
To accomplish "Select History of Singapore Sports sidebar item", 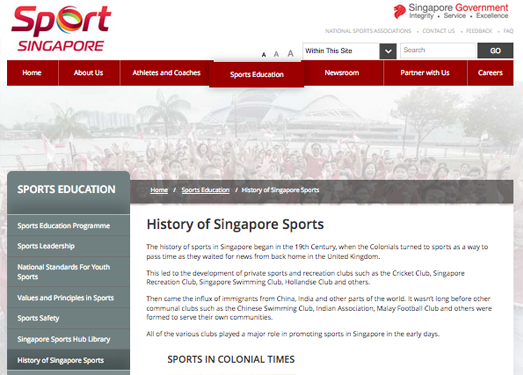I will pos(68,360).
